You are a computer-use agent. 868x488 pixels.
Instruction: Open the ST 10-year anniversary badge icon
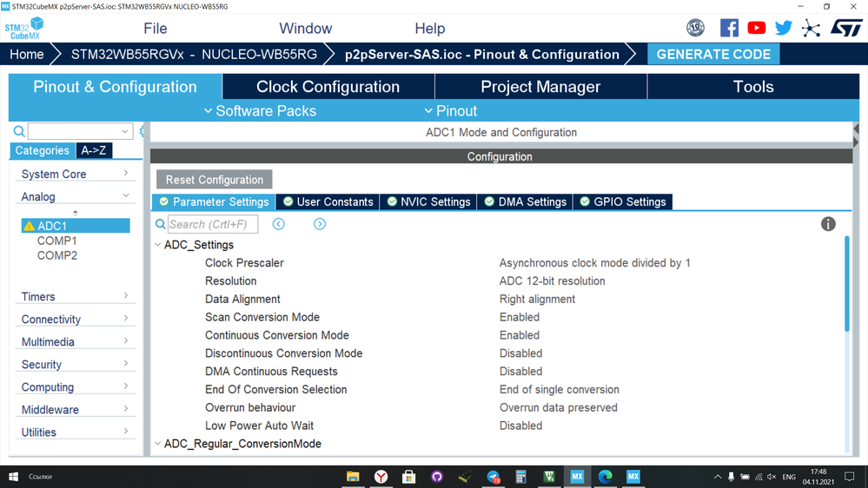click(x=695, y=28)
